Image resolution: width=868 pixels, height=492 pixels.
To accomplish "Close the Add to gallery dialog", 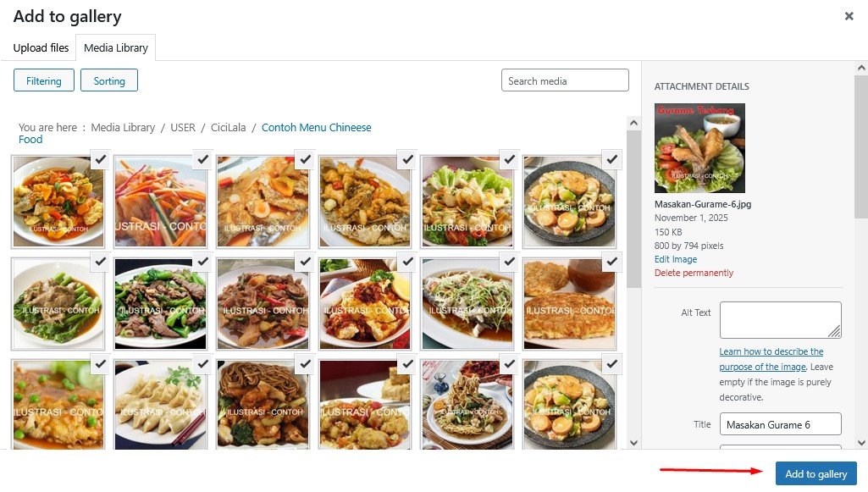I will tap(849, 16).
